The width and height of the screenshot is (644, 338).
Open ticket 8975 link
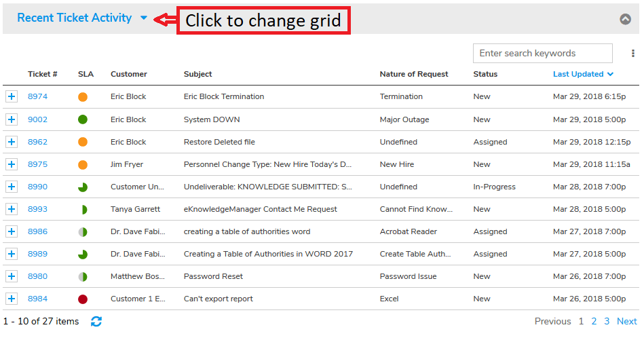point(37,164)
